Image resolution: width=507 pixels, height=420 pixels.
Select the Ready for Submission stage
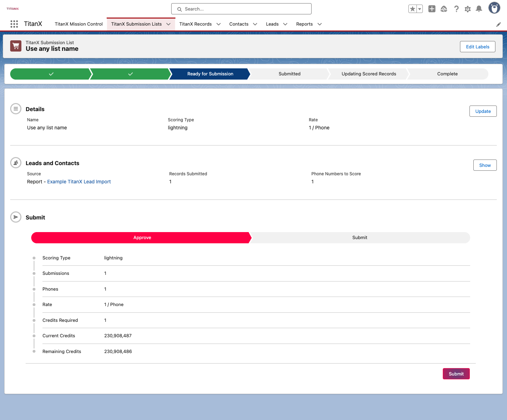coord(210,74)
